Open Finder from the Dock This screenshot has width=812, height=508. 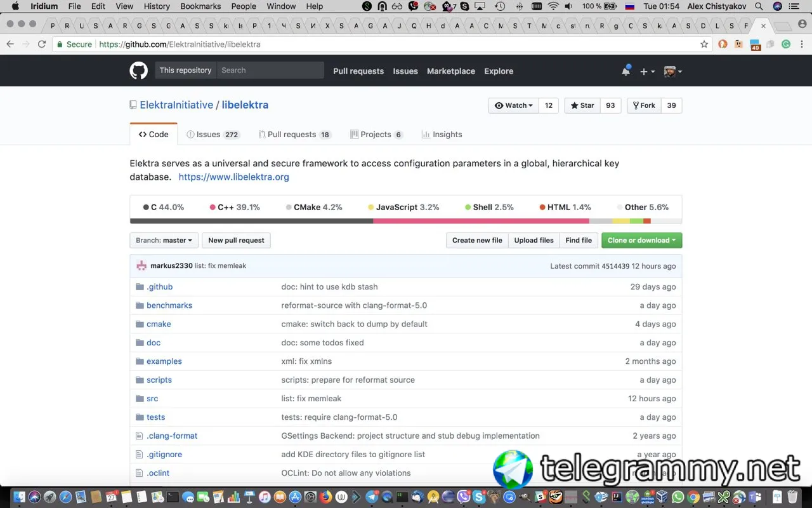(x=18, y=497)
